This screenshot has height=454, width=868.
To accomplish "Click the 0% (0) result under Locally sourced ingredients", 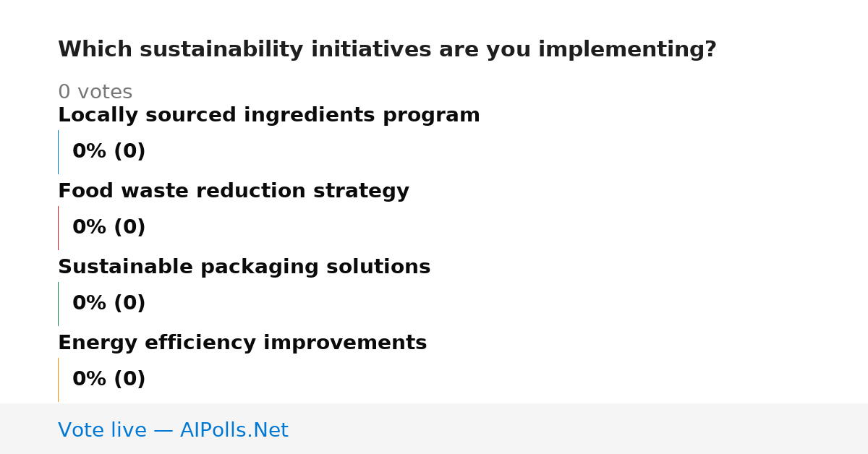I will 109,152.
